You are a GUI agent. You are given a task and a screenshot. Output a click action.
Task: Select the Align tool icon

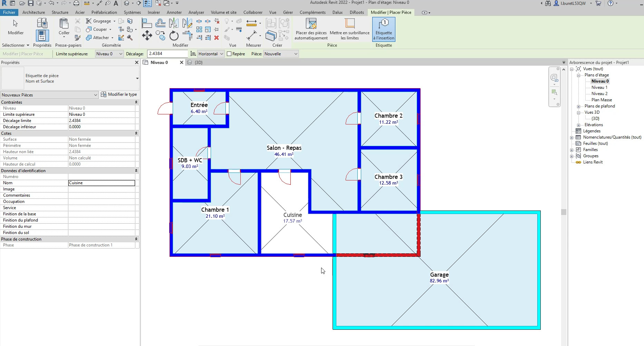(x=147, y=23)
